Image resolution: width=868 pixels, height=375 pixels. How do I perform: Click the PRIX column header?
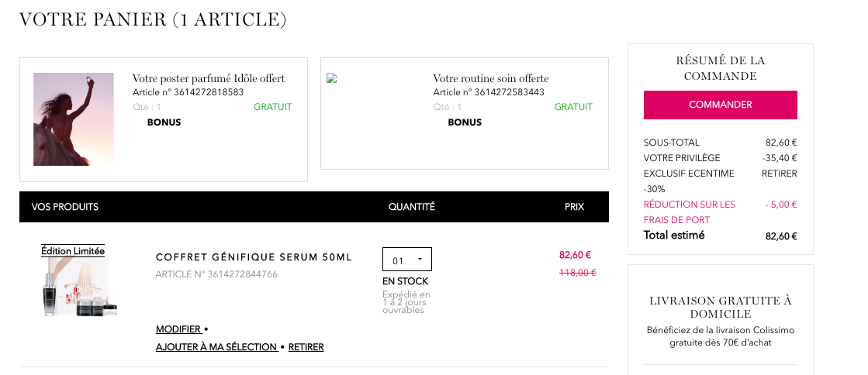click(574, 207)
